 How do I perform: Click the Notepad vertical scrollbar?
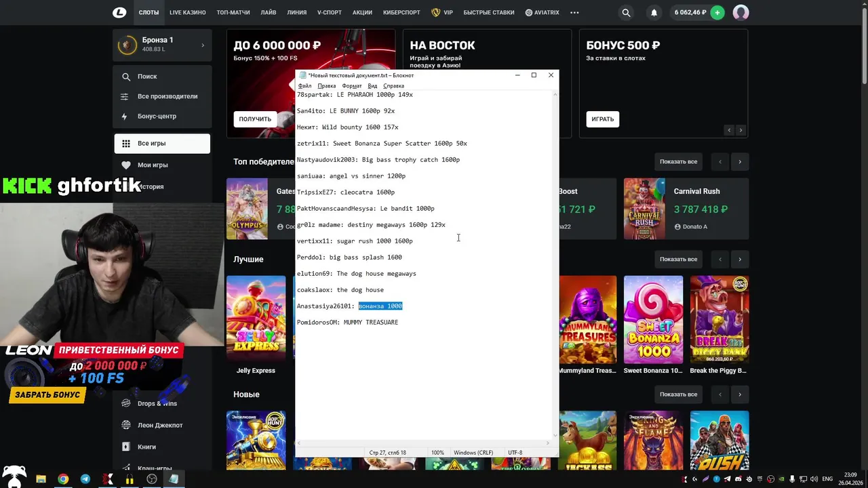coord(555,264)
